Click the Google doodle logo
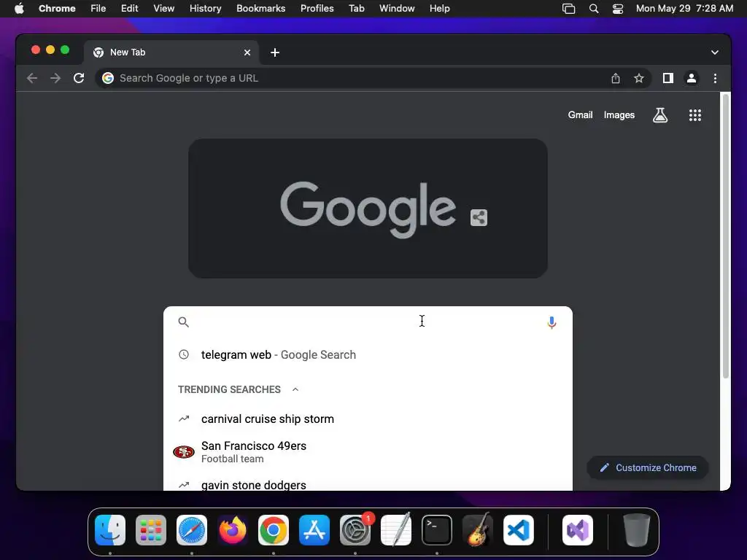 368,209
